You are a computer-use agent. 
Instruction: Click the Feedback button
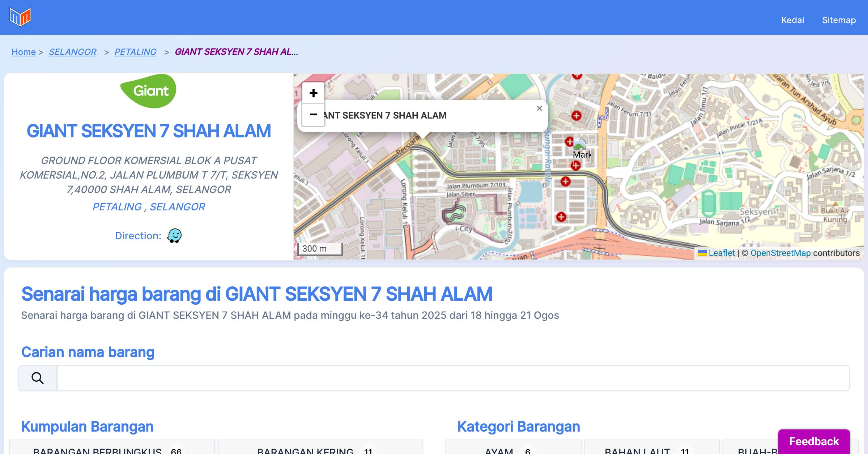click(x=814, y=441)
